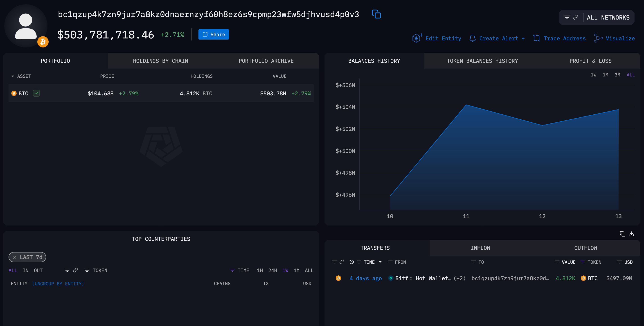The image size is (644, 326).
Task: Remove the LAST 7d filter chip
Action: coord(15,257)
